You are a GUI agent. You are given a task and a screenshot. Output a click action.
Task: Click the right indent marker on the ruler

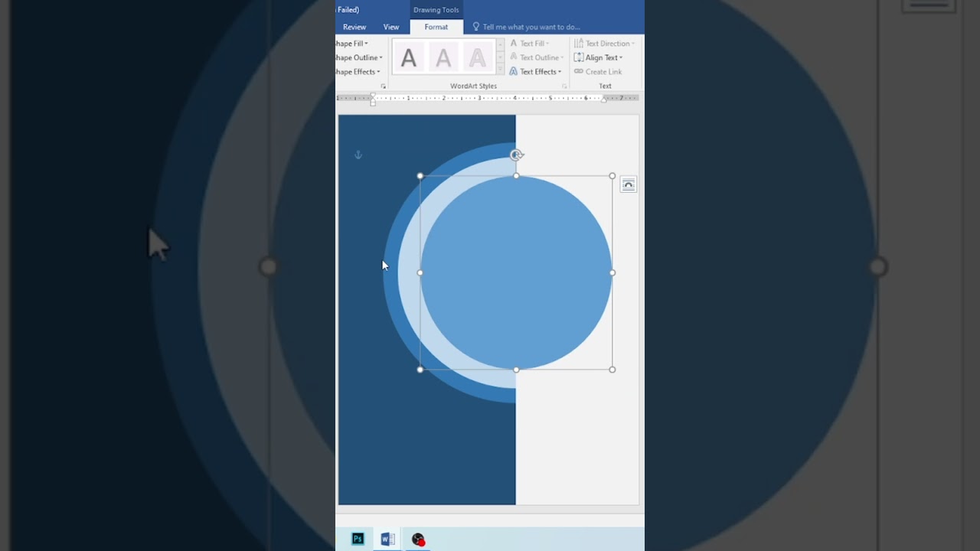(x=604, y=99)
